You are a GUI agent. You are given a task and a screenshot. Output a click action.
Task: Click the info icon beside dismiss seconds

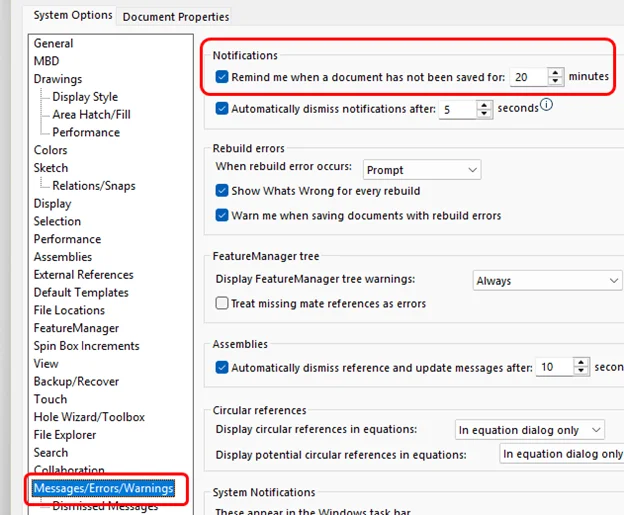pyautogui.click(x=547, y=106)
